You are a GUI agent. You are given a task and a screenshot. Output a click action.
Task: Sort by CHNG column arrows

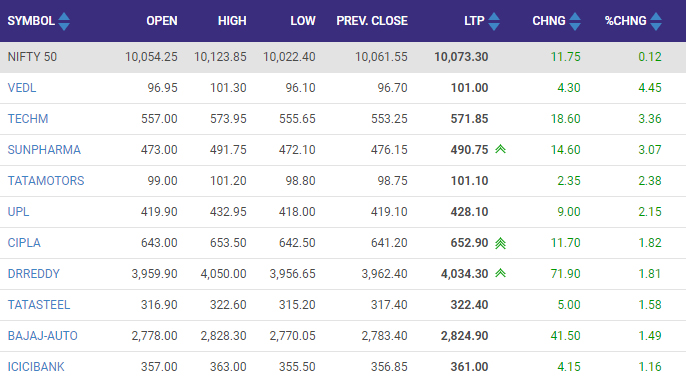coord(575,21)
